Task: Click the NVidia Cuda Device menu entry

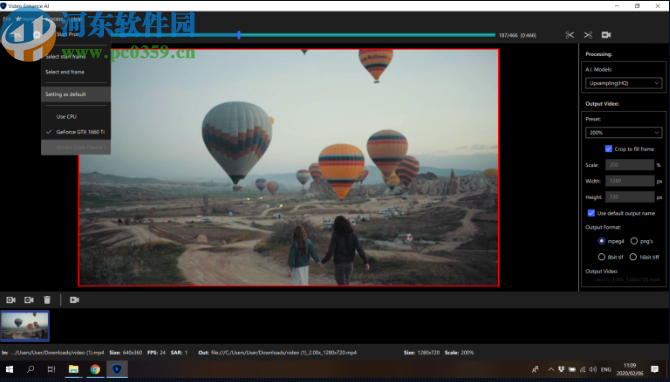Action: click(x=76, y=147)
